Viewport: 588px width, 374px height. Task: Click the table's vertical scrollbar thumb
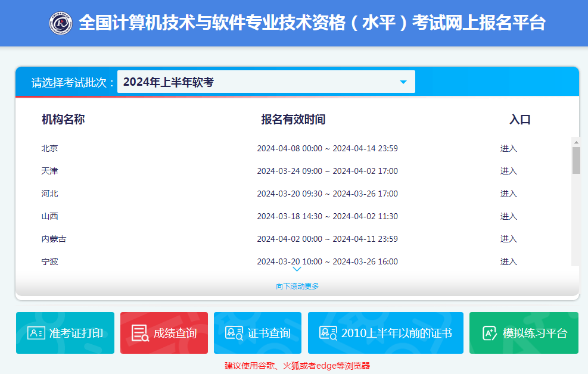point(576,160)
